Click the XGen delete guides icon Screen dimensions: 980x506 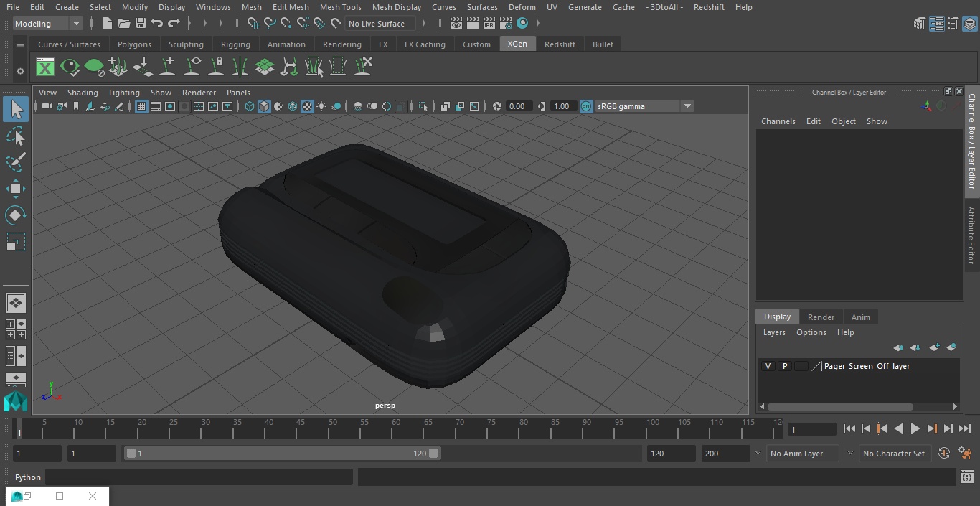364,67
